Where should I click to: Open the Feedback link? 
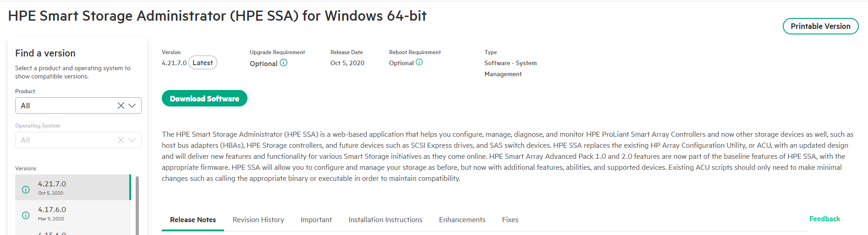[x=824, y=219]
